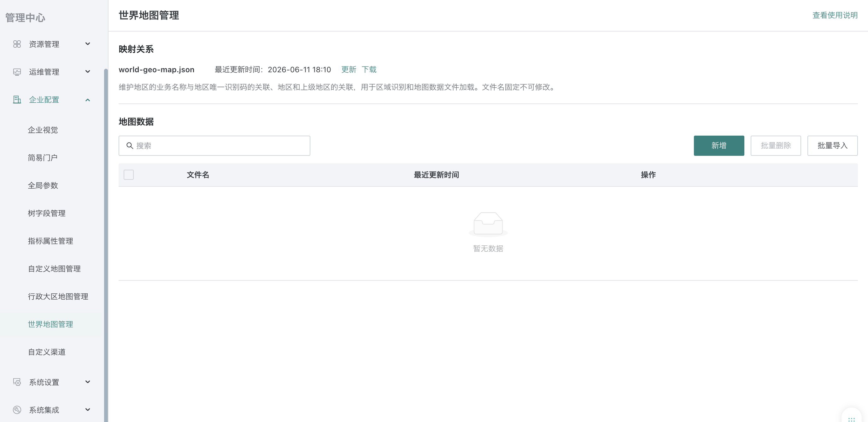Open 树字段管理 in sidebar
This screenshot has width=868, height=422.
pyautogui.click(x=46, y=213)
